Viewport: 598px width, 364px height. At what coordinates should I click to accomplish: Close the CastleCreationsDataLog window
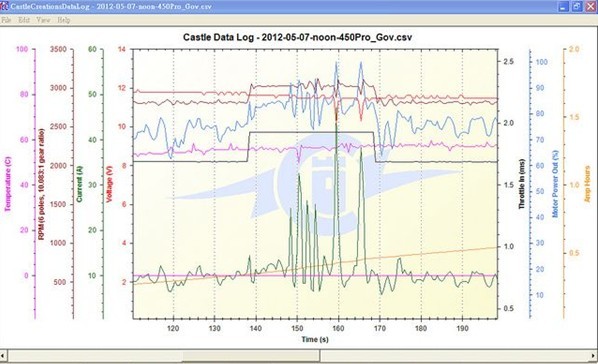[590, 6]
